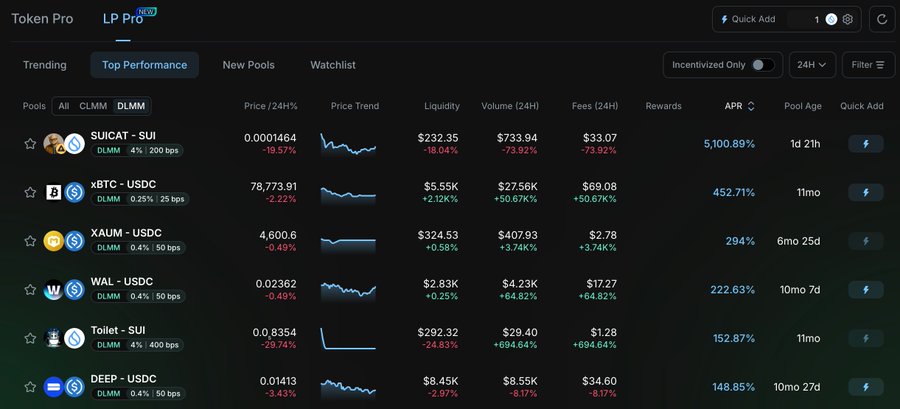Click the Liquidity column header
Screen dimensions: 900x409
pyautogui.click(x=441, y=106)
